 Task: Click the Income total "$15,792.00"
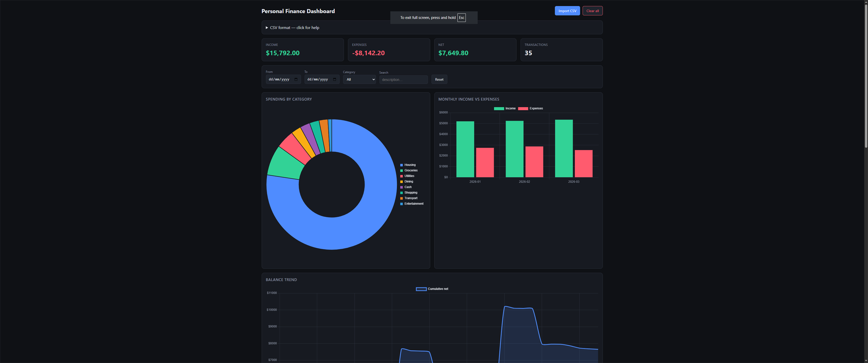click(x=282, y=53)
